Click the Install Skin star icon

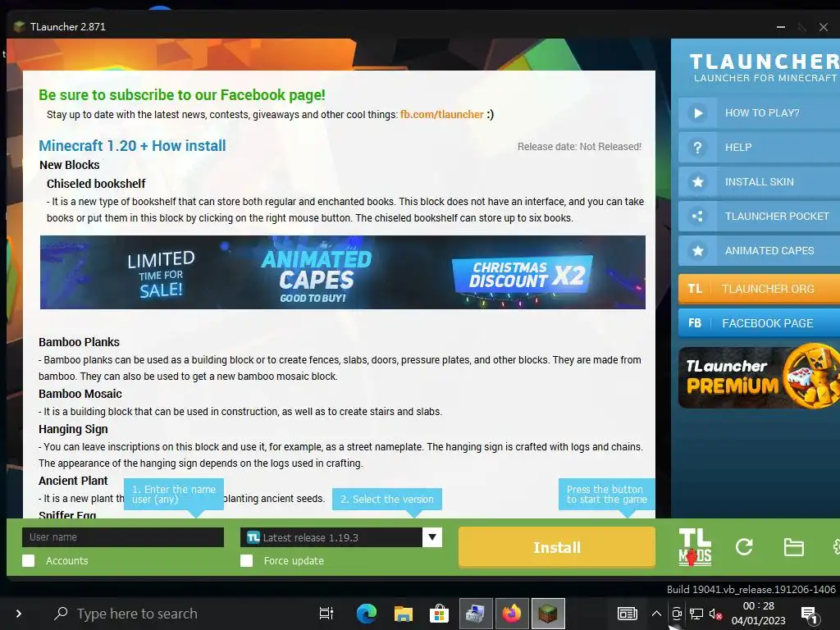pyautogui.click(x=697, y=182)
